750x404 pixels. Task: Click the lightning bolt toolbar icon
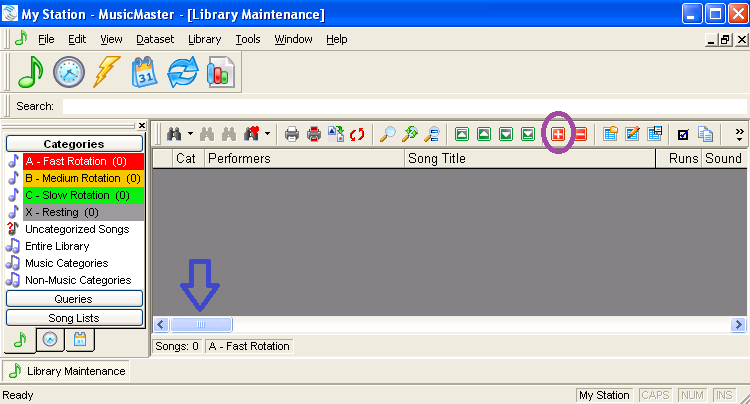click(x=107, y=72)
